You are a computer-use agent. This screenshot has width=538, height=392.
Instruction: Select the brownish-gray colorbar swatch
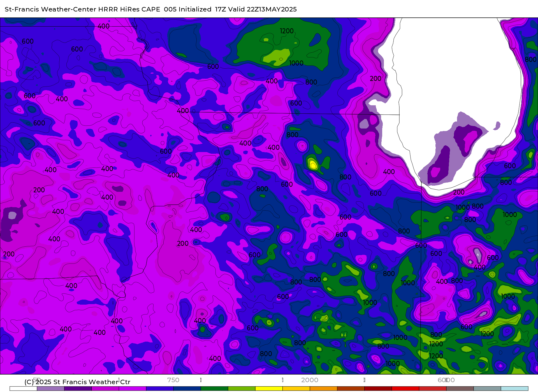point(460,389)
